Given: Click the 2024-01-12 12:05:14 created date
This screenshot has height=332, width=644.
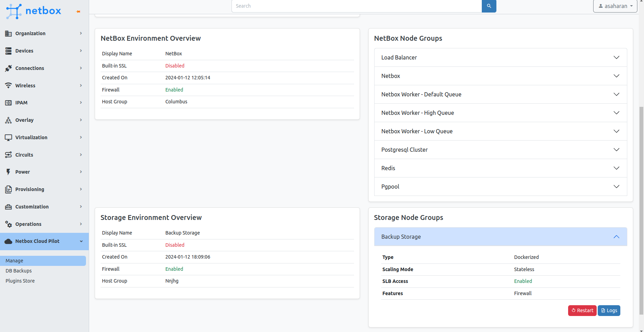Looking at the screenshot, I should [188, 78].
